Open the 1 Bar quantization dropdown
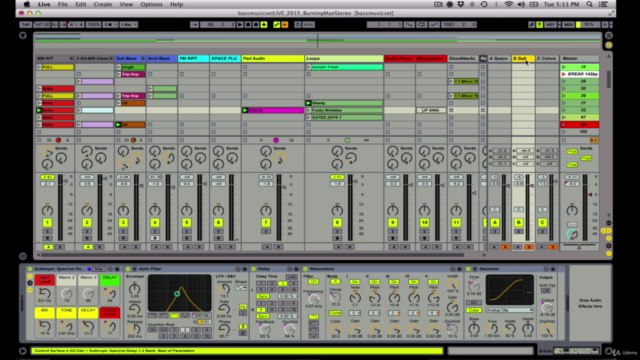The height and width of the screenshot is (360, 640). coord(129,24)
